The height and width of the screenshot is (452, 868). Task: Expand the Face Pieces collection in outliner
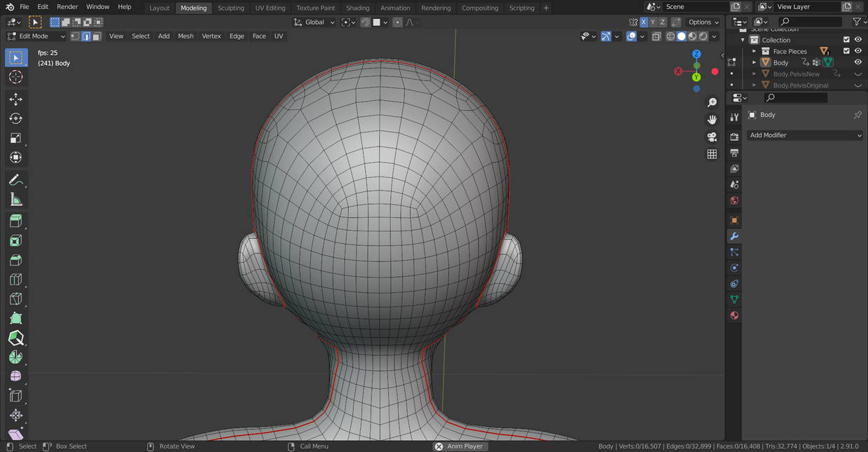[754, 51]
